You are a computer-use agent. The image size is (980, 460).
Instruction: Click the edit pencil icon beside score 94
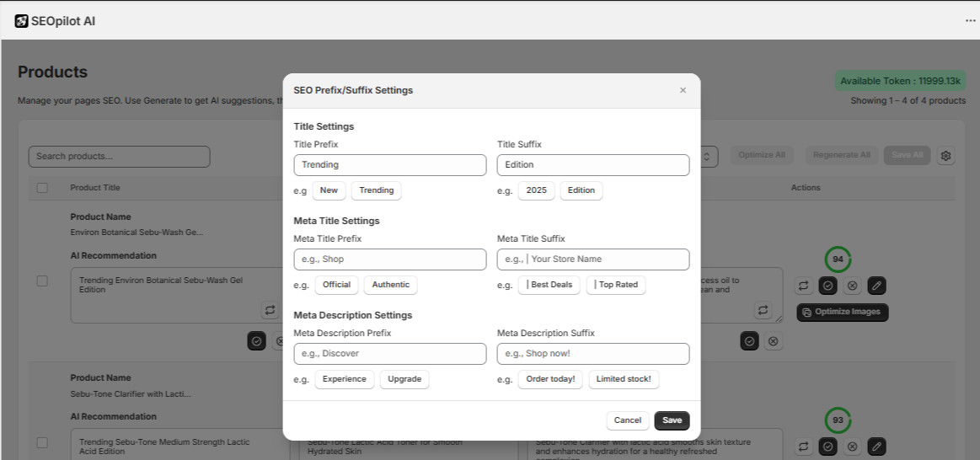point(876,286)
